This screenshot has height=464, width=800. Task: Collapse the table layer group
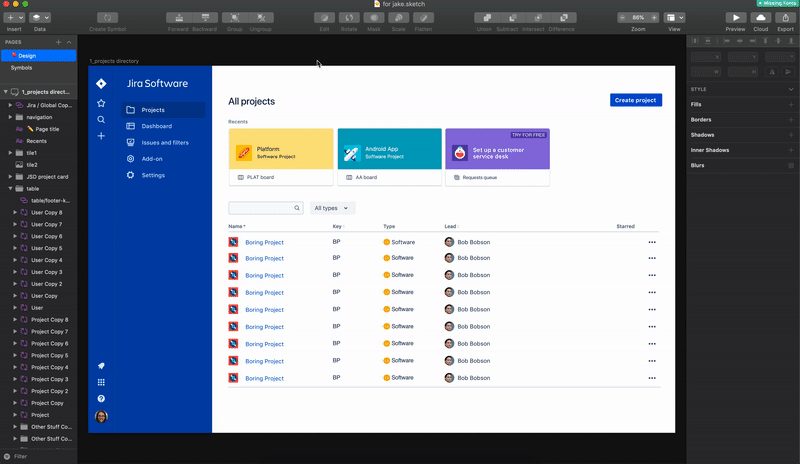point(10,188)
